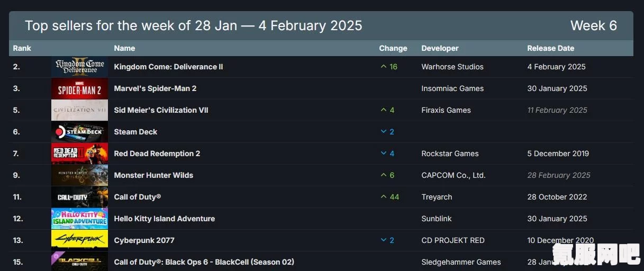
Task: Select Sledgehammer Games developer cell
Action: pyautogui.click(x=461, y=262)
